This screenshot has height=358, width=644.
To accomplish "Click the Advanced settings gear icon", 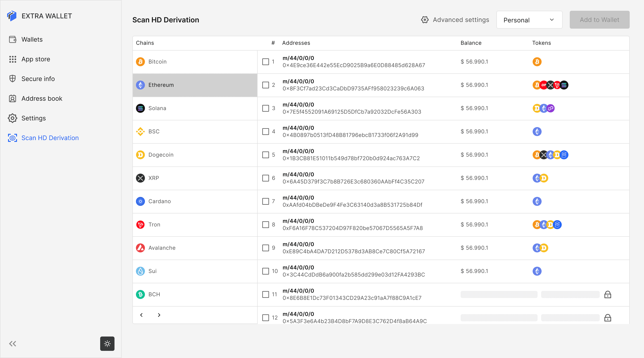I will [x=424, y=20].
